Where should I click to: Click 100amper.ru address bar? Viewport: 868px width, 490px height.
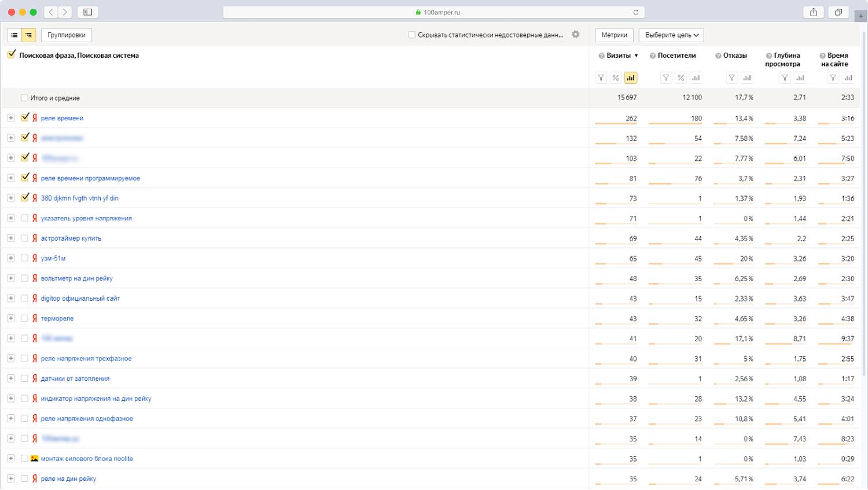pyautogui.click(x=434, y=12)
